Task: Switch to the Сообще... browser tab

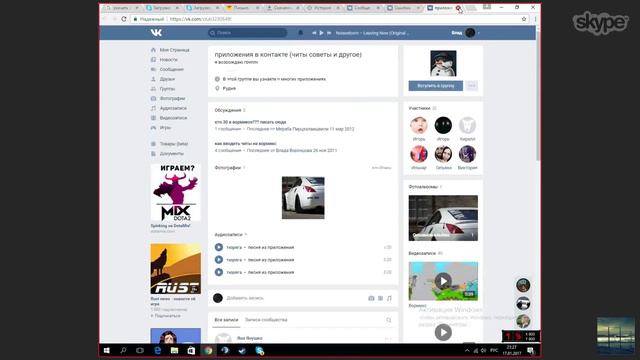Action: pyautogui.click(x=362, y=8)
